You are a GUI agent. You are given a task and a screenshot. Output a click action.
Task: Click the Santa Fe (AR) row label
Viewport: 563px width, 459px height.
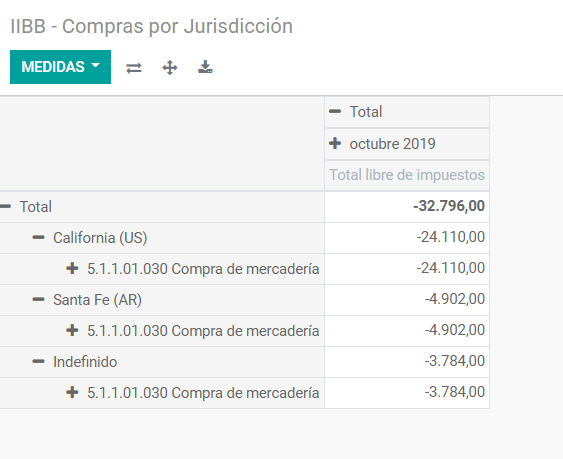(97, 300)
